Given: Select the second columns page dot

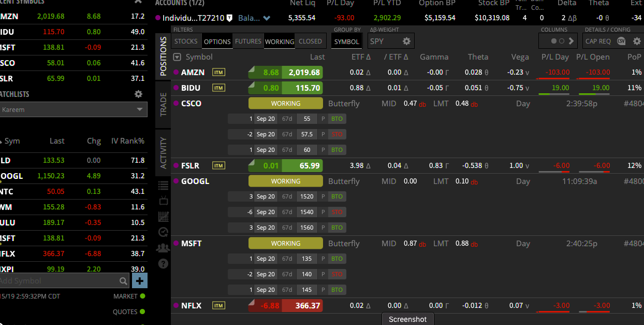Looking at the screenshot, I should pos(562,41).
